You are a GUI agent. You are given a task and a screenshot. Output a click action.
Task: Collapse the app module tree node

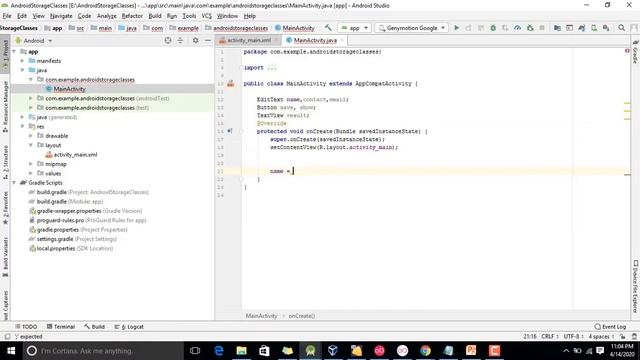click(14, 51)
